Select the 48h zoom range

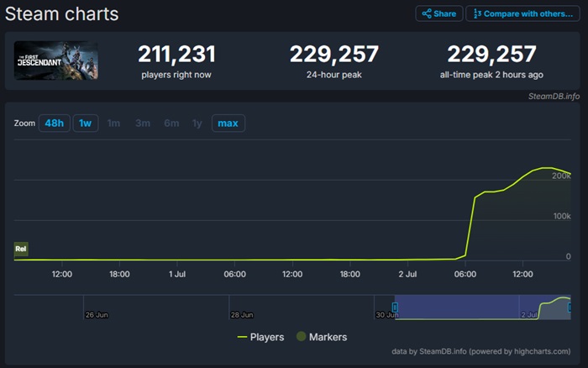(55, 123)
